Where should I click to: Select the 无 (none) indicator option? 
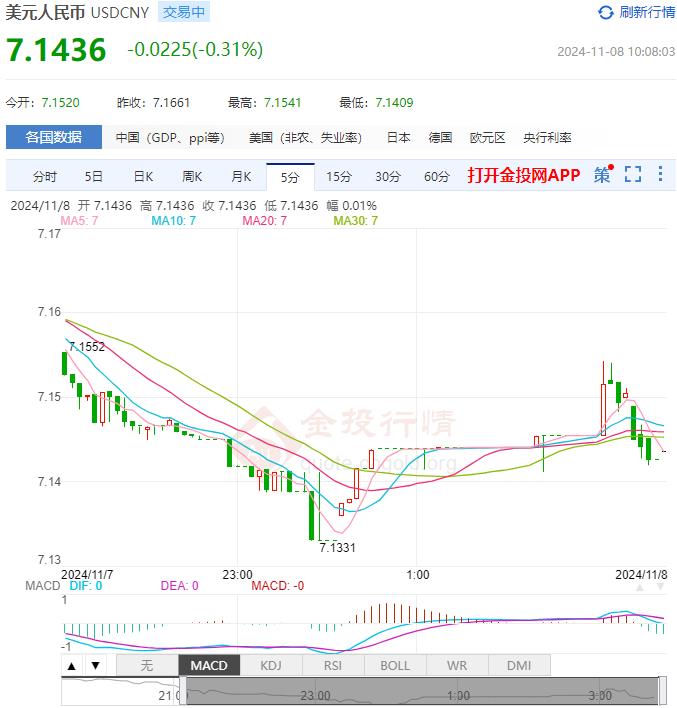pyautogui.click(x=147, y=665)
